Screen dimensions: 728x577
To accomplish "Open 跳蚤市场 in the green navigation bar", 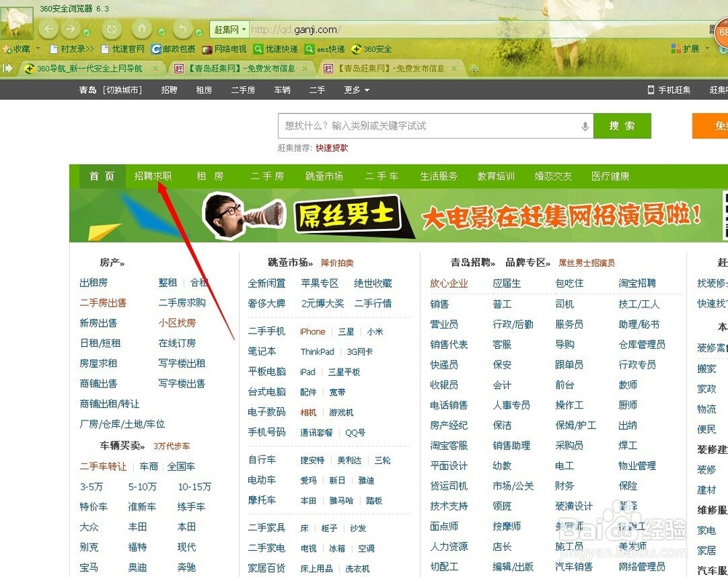I will click(x=324, y=176).
